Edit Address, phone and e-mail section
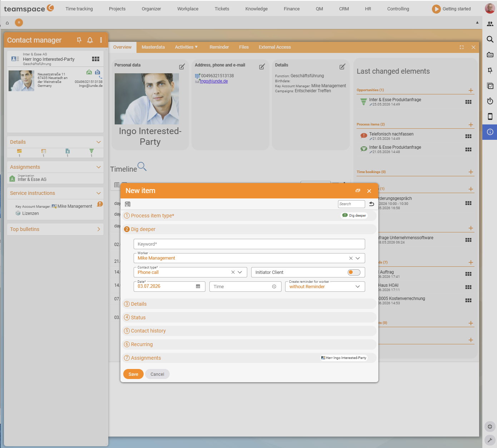 coord(262,67)
